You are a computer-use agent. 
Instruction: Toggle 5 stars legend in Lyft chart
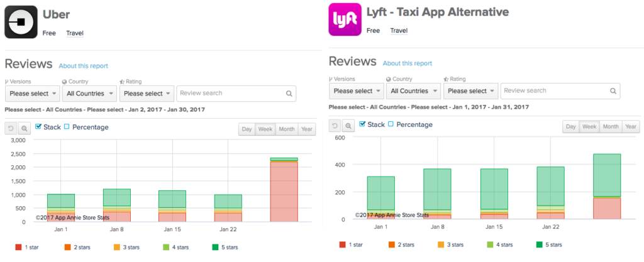click(x=550, y=245)
